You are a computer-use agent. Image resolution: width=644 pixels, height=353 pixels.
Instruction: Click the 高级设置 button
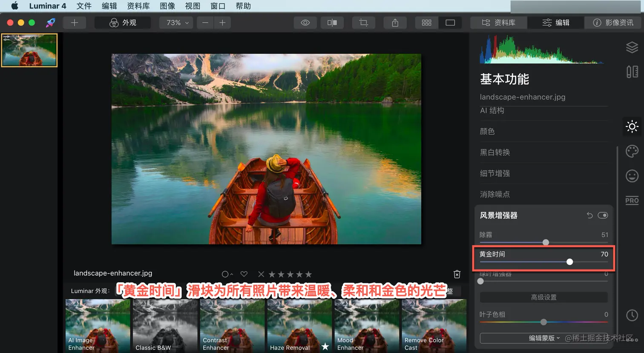[x=544, y=297]
